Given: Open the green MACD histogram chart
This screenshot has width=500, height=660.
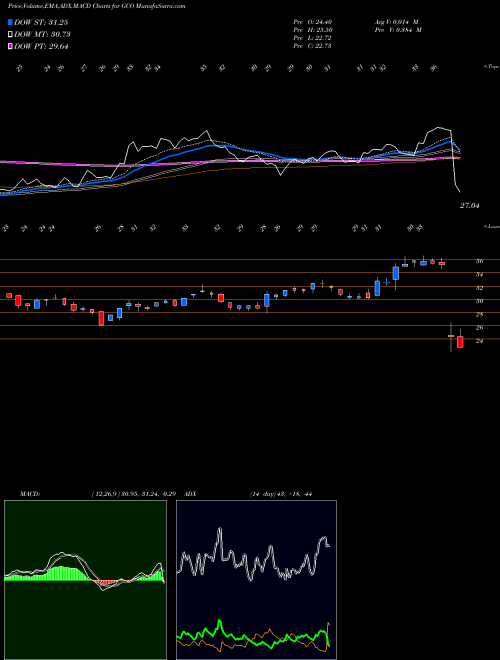Looking at the screenshot, I should tap(85, 580).
